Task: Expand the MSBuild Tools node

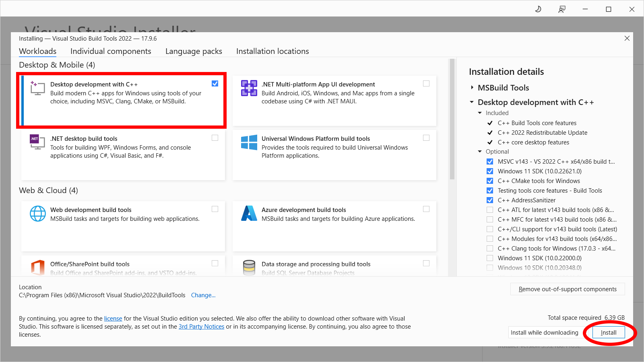Action: click(472, 88)
